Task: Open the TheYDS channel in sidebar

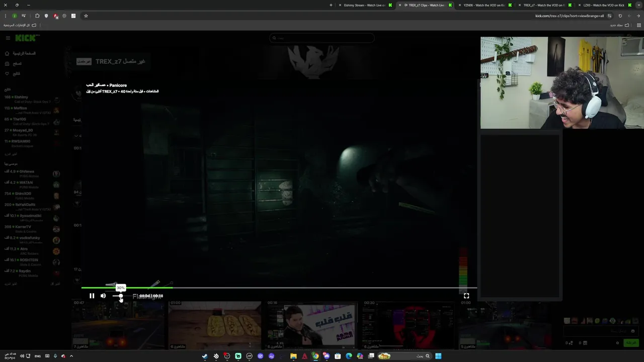Action: tap(32, 121)
